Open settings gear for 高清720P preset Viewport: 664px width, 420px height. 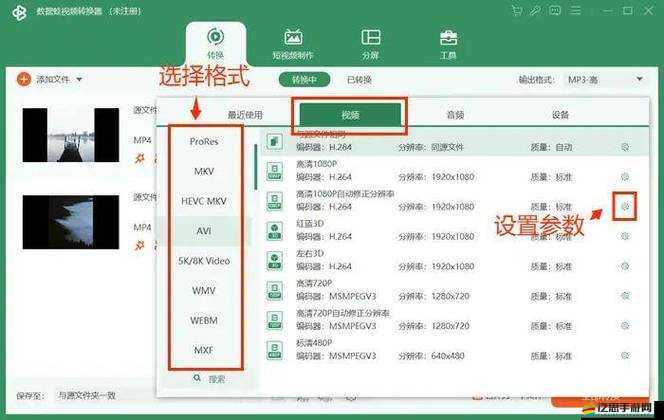coord(625,296)
